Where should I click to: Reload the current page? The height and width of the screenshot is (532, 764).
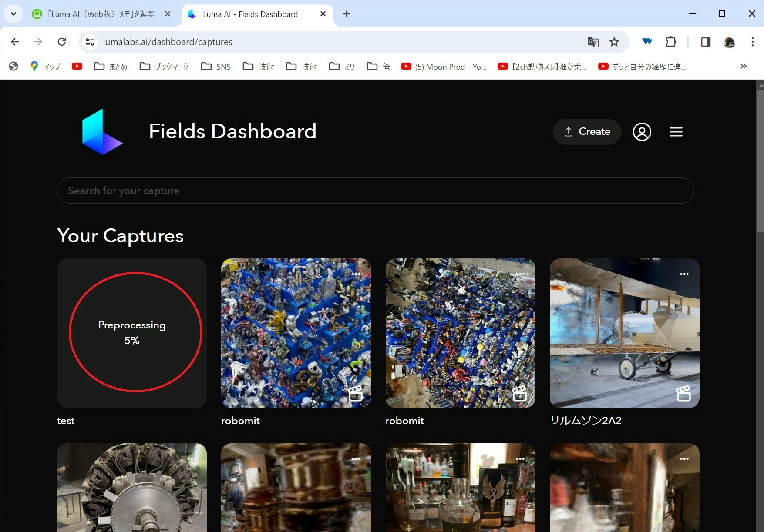tap(62, 42)
